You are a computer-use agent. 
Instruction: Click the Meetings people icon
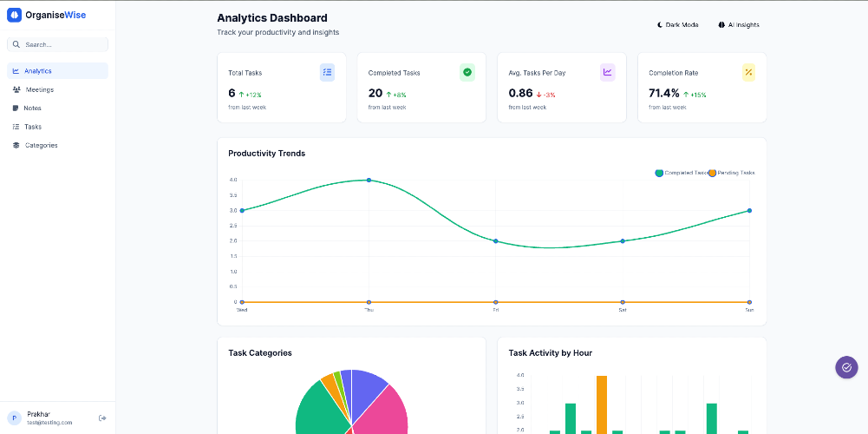[16, 89]
